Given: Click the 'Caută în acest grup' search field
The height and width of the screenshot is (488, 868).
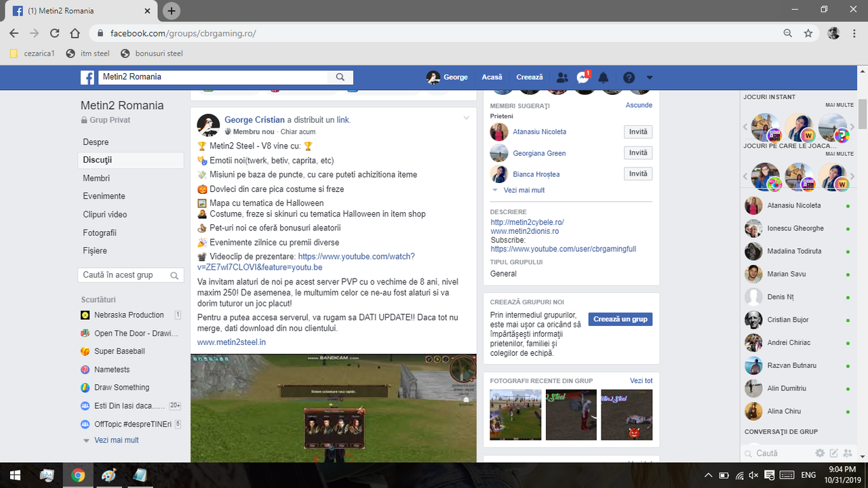Looking at the screenshot, I should point(131,275).
